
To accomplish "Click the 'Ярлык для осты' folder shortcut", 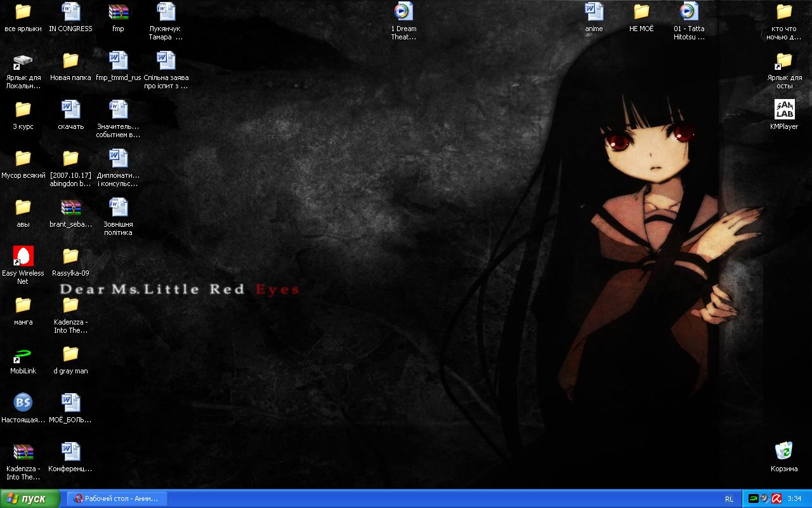I will tap(784, 60).
